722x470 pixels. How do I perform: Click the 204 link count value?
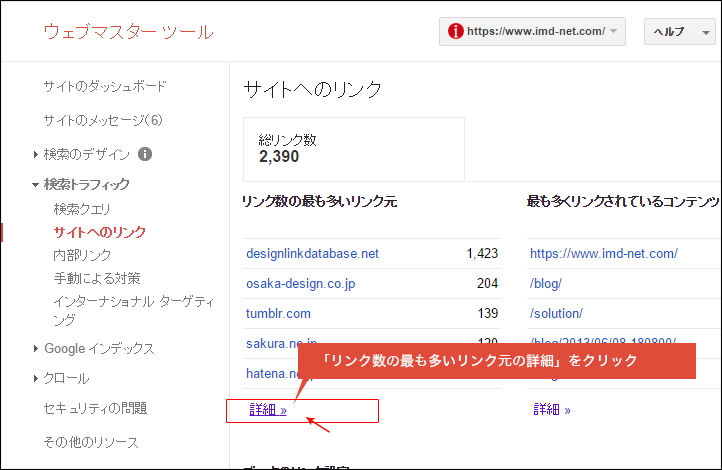pyautogui.click(x=488, y=284)
